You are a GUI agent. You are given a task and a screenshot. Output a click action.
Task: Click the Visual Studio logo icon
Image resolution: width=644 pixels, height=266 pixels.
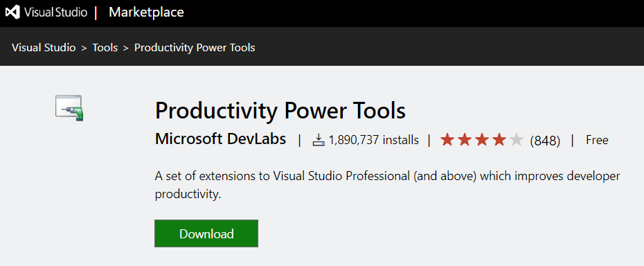coord(12,12)
